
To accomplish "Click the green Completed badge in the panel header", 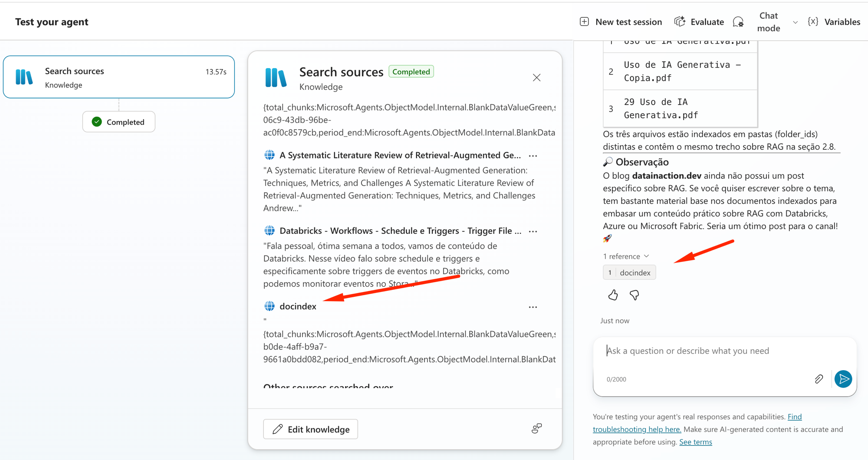I will coord(411,72).
